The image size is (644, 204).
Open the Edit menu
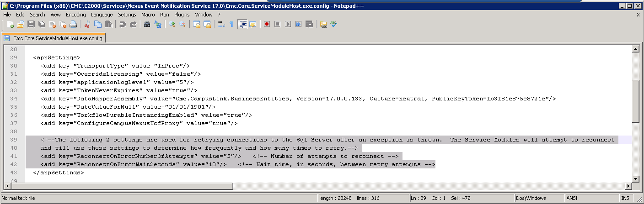click(x=20, y=15)
